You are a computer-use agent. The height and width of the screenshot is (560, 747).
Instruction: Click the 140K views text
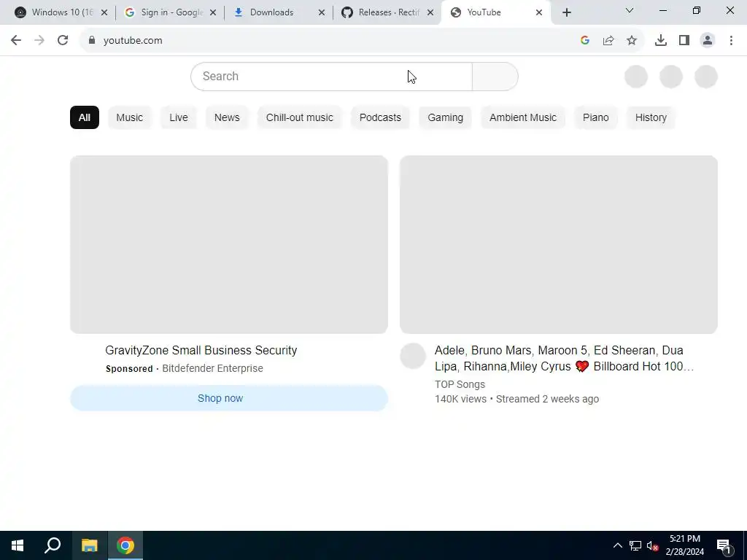pyautogui.click(x=461, y=399)
